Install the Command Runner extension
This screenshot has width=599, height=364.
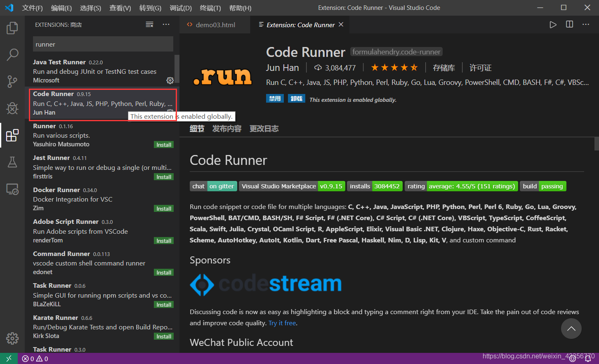coord(164,272)
